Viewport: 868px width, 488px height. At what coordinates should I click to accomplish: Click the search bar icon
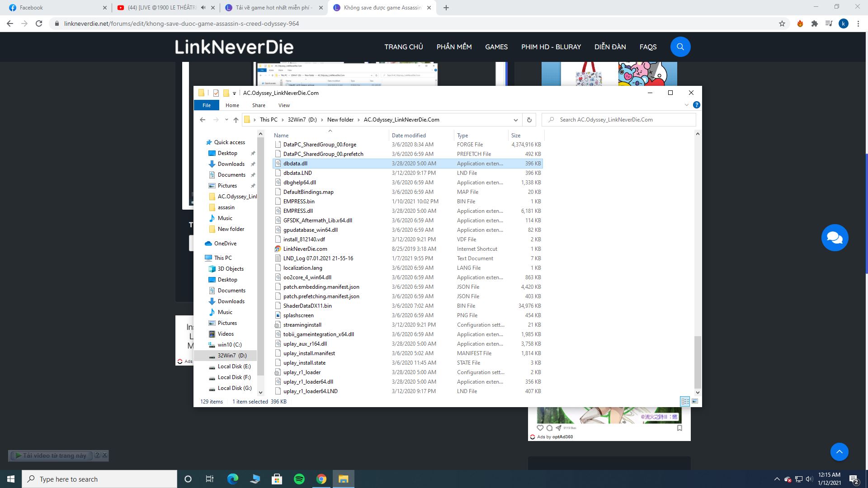tap(679, 47)
